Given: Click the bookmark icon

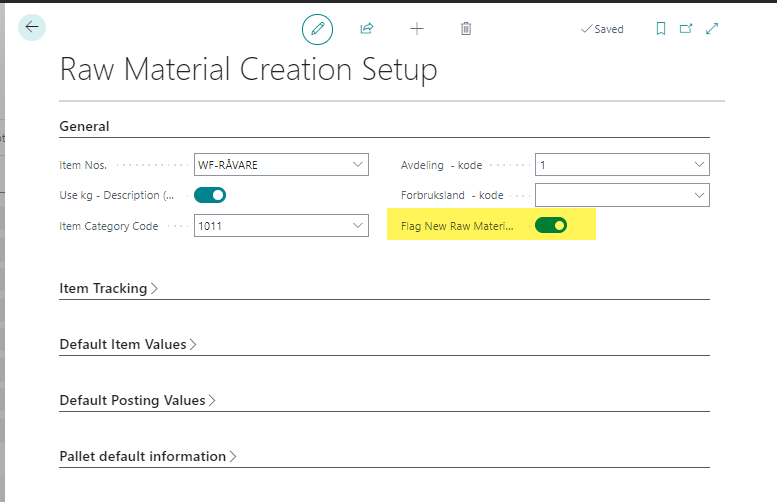Looking at the screenshot, I should 660,29.
